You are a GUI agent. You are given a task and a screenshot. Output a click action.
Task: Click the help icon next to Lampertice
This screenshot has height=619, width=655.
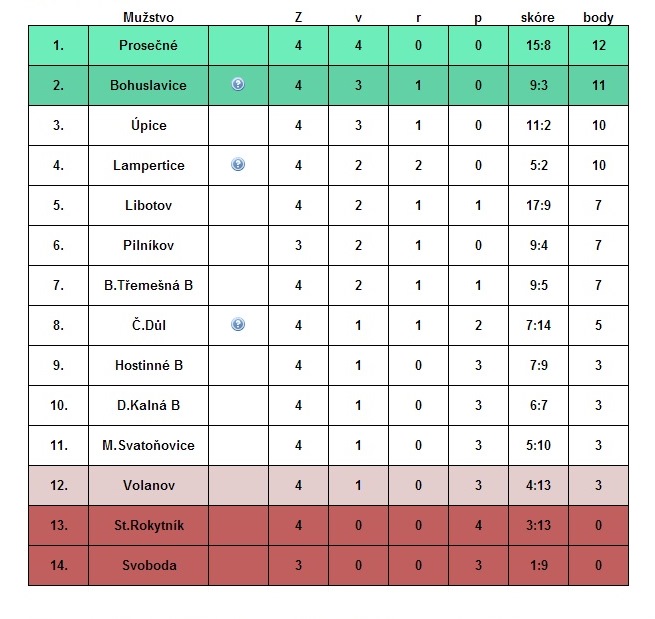click(x=238, y=165)
